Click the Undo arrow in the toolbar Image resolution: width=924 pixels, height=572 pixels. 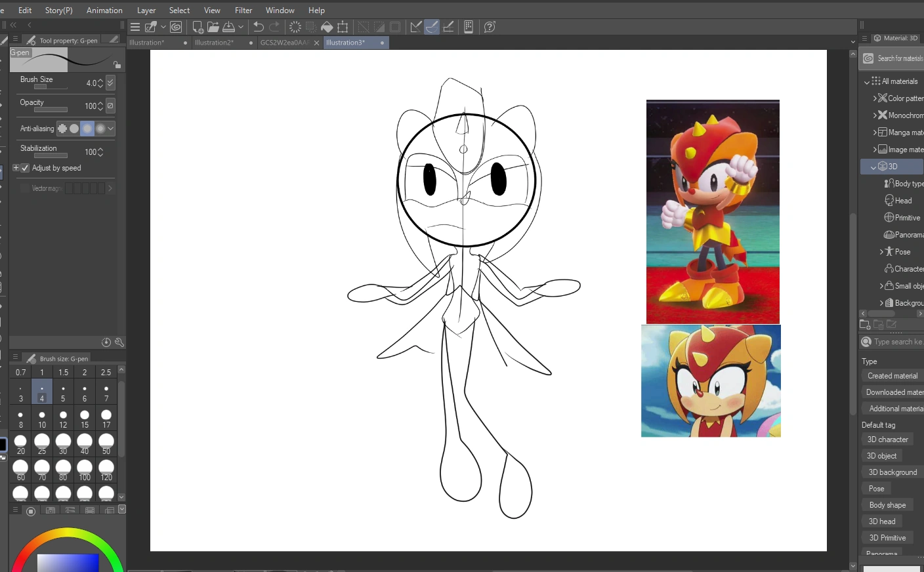tap(258, 27)
